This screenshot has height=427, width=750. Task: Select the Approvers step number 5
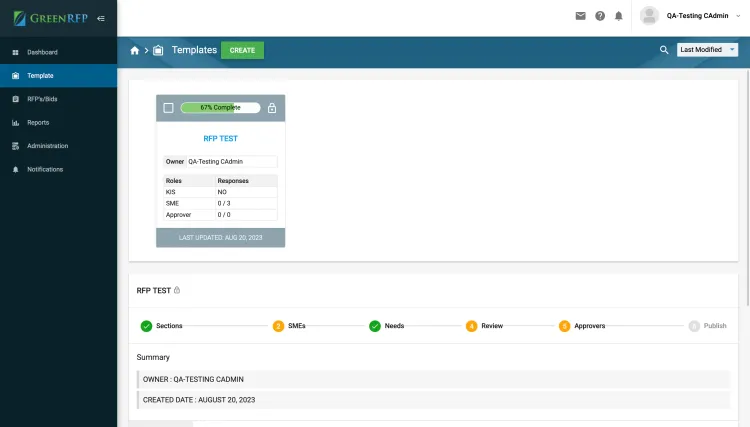(x=564, y=326)
